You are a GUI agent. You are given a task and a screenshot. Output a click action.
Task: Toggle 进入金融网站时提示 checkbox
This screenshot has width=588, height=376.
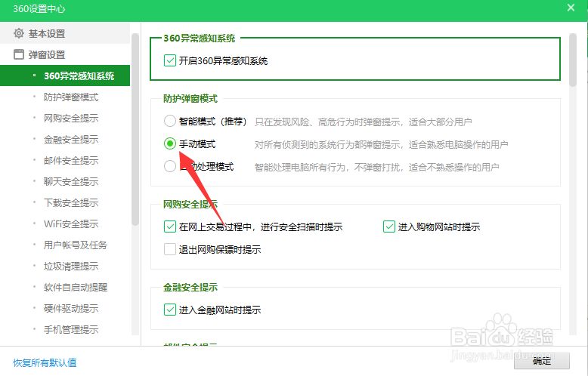coord(170,310)
